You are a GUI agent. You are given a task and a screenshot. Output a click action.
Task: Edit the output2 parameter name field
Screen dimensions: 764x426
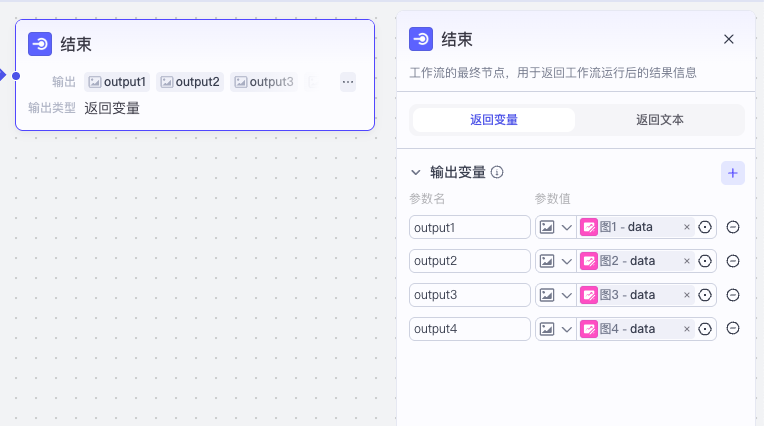470,261
